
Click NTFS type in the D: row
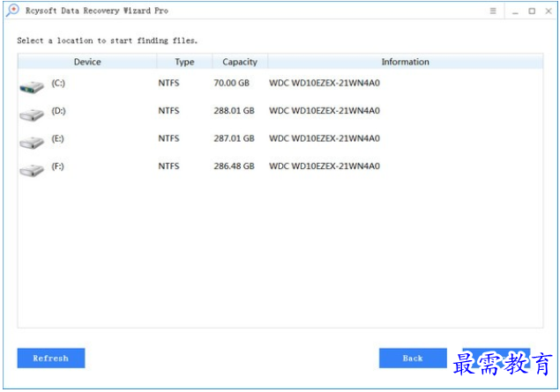168,111
